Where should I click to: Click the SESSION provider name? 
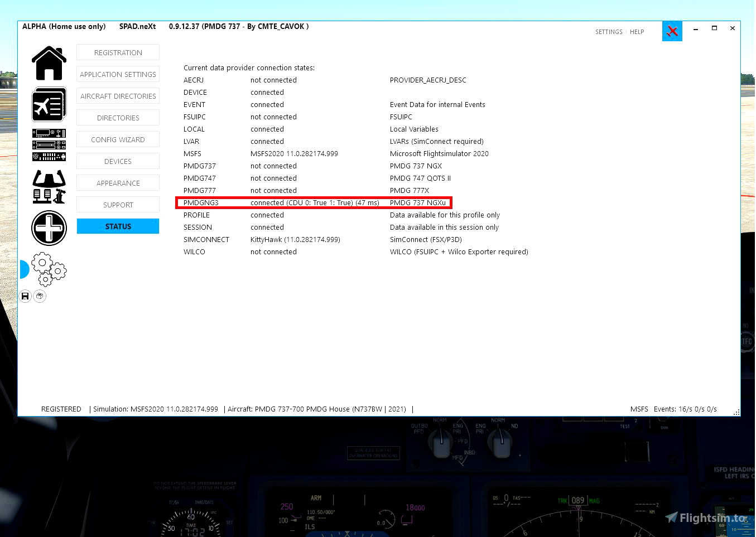(x=198, y=228)
